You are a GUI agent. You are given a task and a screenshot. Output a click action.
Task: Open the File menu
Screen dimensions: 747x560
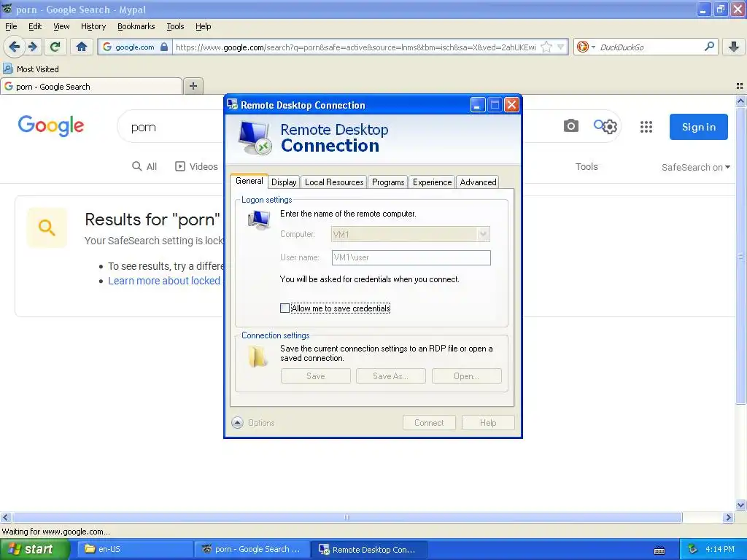[x=11, y=26]
